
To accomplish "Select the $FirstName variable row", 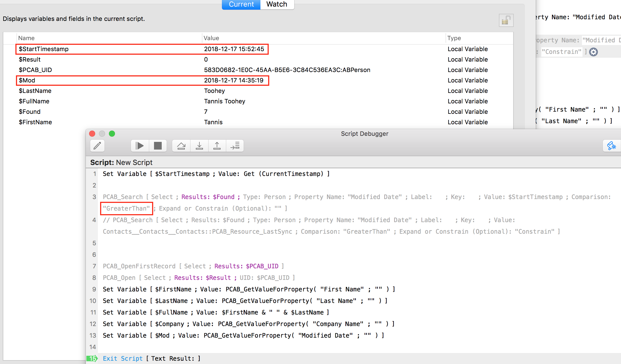I will click(x=258, y=122).
